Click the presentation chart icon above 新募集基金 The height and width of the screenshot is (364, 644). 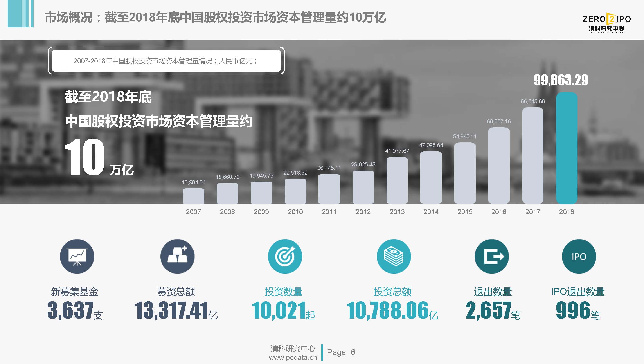pyautogui.click(x=77, y=256)
